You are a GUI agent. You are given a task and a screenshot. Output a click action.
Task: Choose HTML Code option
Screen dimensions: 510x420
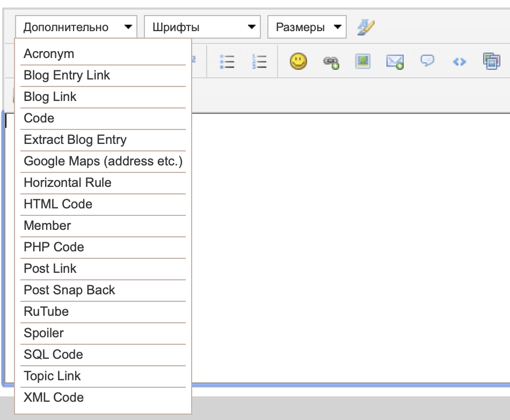click(103, 204)
